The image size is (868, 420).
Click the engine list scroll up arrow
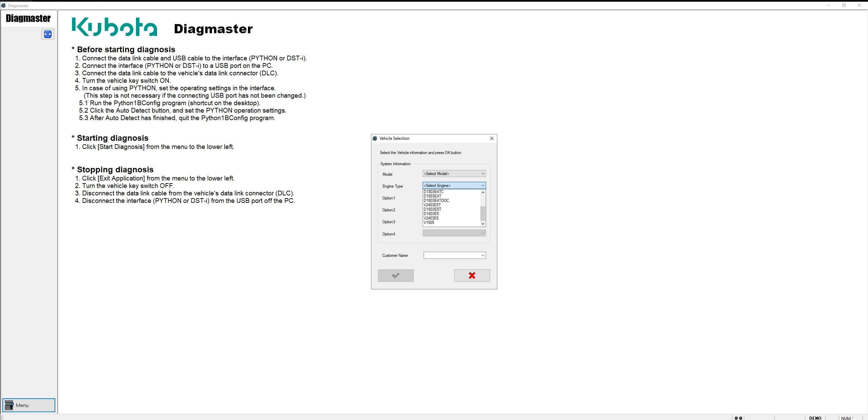coord(483,192)
